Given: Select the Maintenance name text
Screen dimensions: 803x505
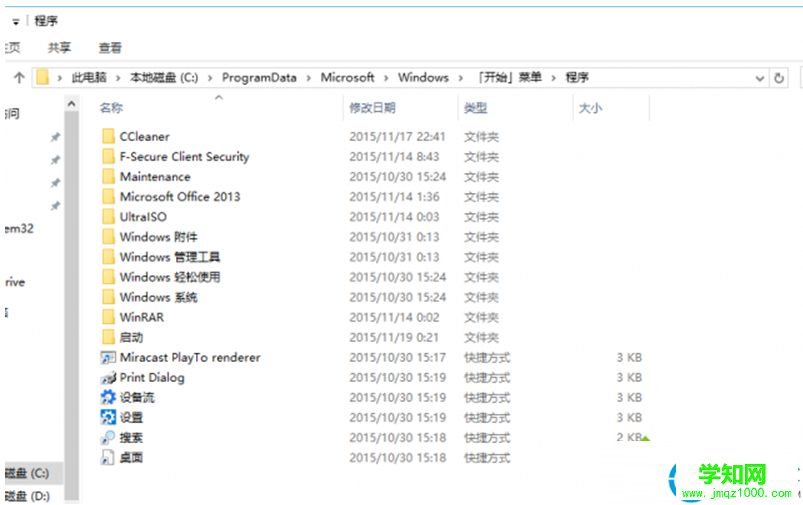Looking at the screenshot, I should coord(155,177).
